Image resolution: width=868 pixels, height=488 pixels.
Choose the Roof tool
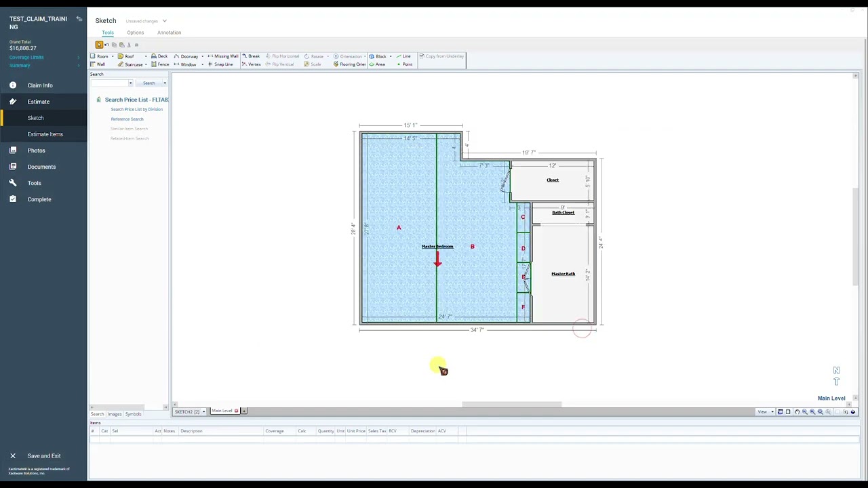click(x=126, y=56)
